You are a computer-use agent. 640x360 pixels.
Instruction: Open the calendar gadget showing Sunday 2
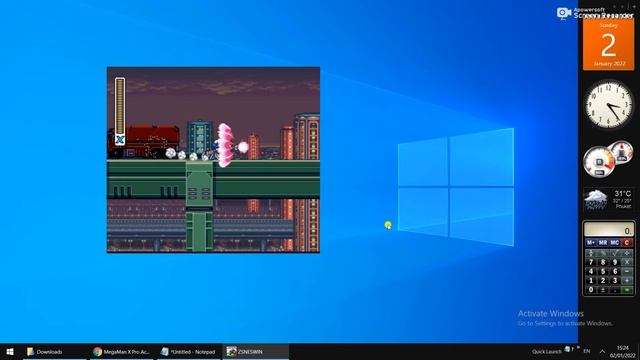point(609,44)
